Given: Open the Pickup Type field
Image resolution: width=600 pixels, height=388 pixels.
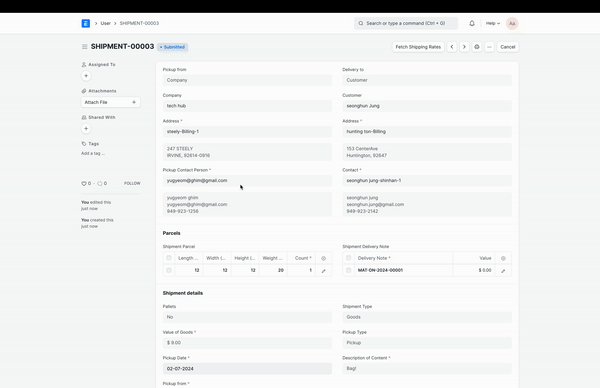Looking at the screenshot, I should point(427,342).
